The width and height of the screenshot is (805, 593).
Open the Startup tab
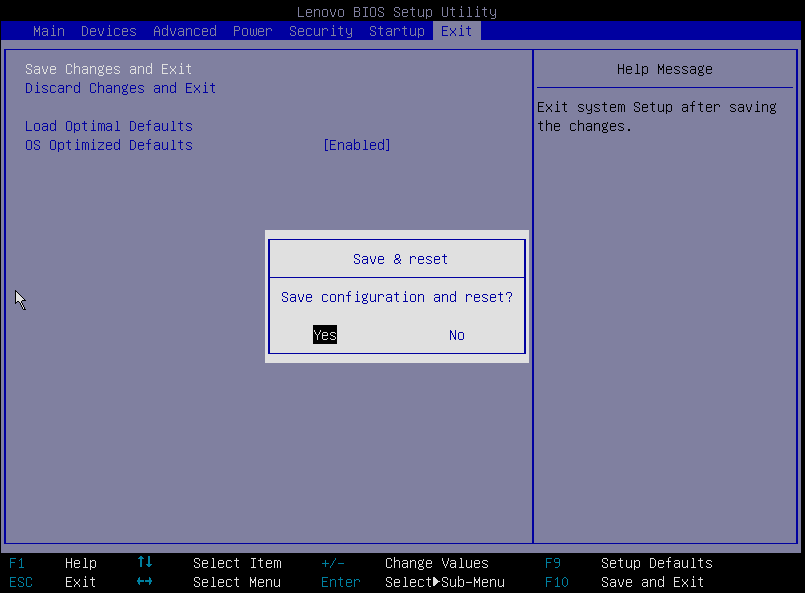point(397,31)
